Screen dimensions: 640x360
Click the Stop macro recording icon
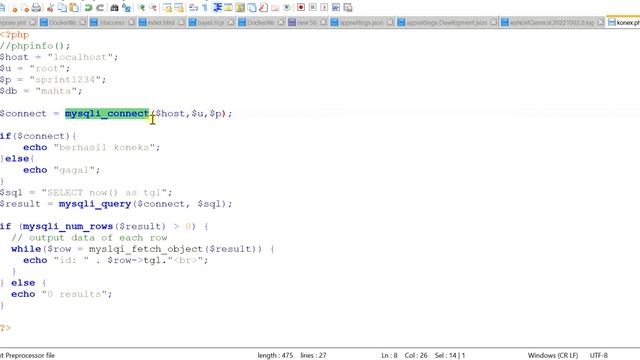pos(313,8)
